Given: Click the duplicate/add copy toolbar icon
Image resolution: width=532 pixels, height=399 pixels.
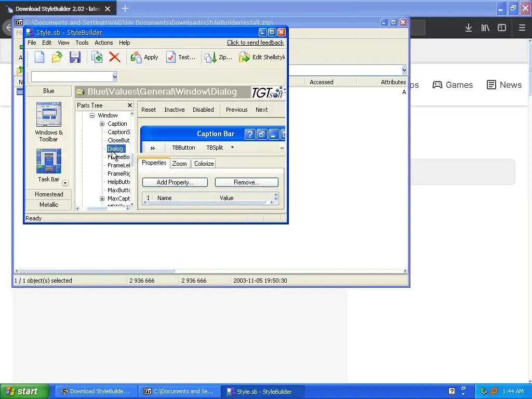Looking at the screenshot, I should click(x=97, y=57).
